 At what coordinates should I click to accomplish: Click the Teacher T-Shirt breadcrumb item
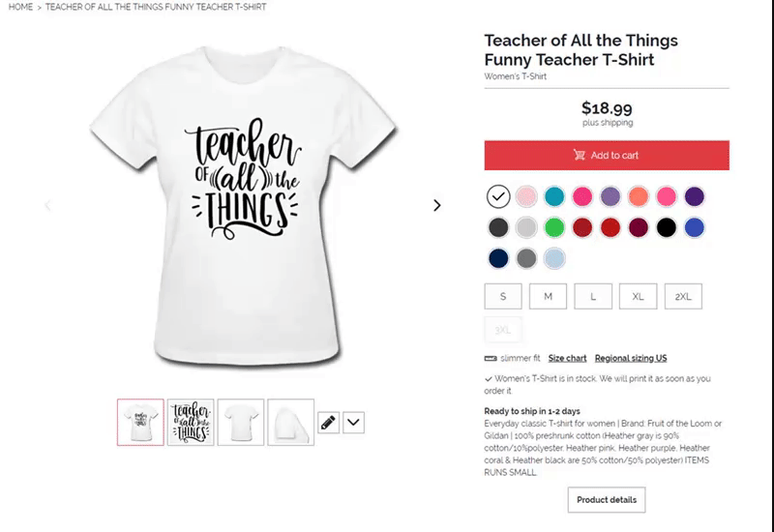point(156,7)
